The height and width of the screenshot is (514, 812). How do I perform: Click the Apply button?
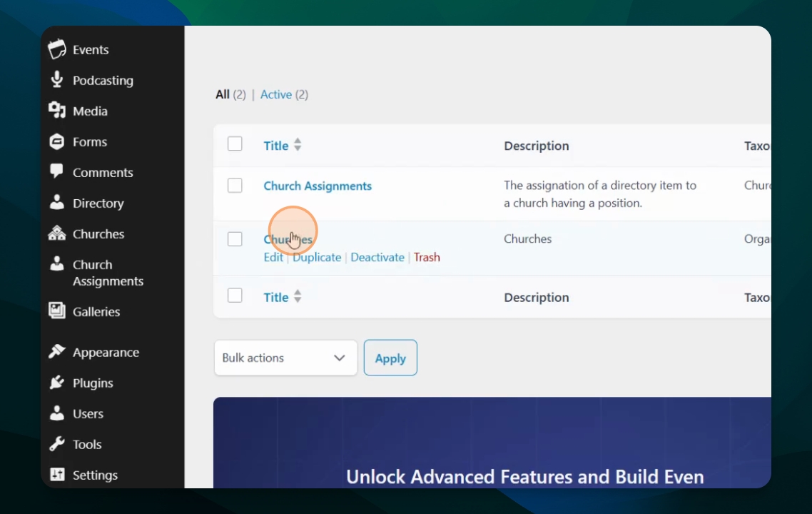point(390,358)
